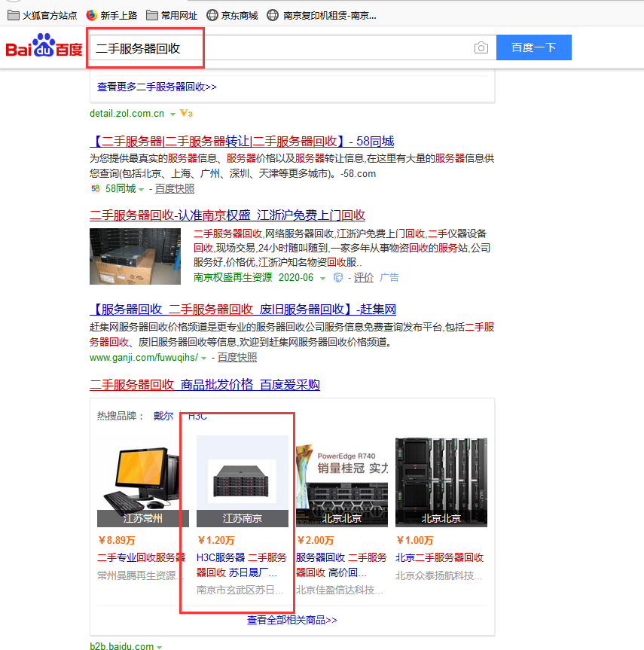Click the ¥1.20万 price
Viewport: 644px width, 650px height.
[215, 540]
